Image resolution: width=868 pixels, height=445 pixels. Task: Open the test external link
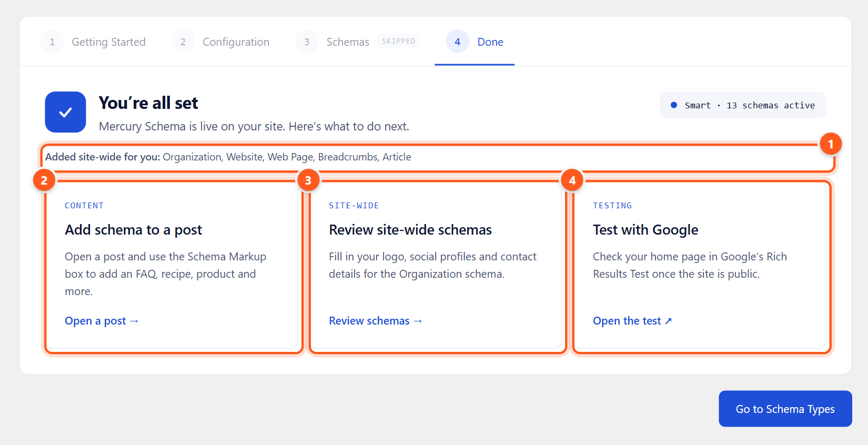point(632,321)
